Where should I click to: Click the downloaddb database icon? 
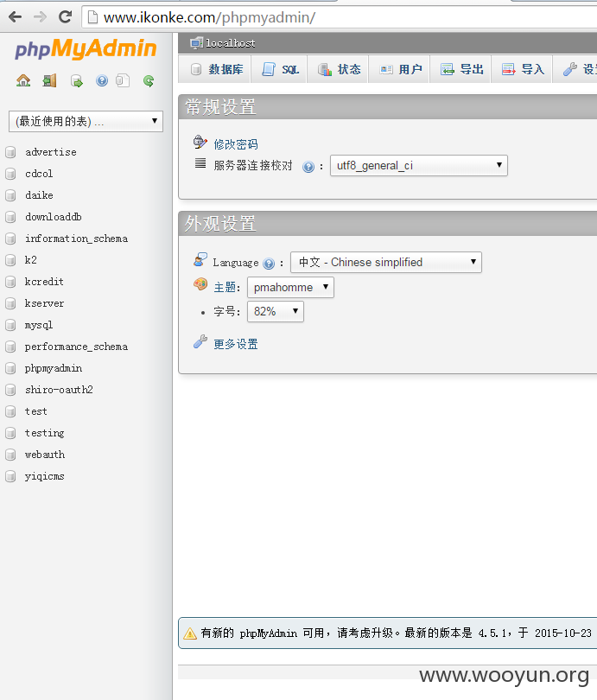pyautogui.click(x=10, y=217)
